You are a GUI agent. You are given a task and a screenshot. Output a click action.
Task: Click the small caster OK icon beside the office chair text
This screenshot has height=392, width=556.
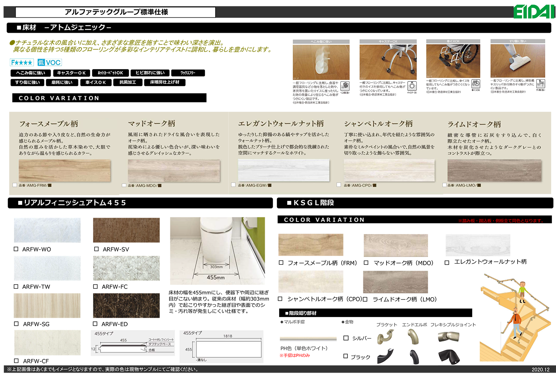[412, 86]
